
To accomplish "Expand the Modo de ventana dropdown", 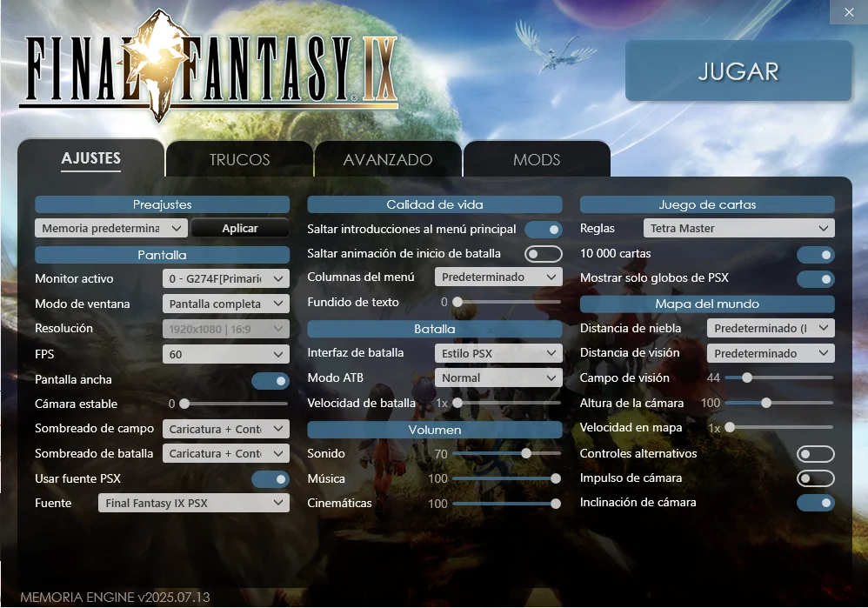I will 226,304.
